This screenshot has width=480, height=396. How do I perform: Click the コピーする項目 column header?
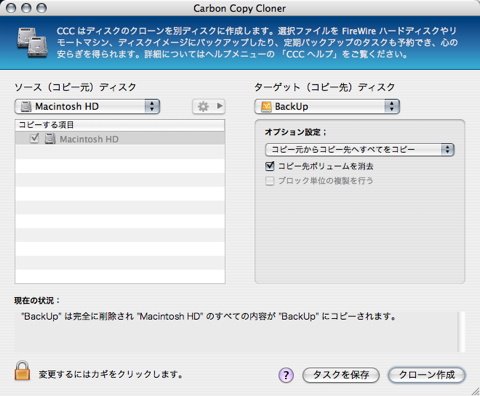(x=120, y=125)
